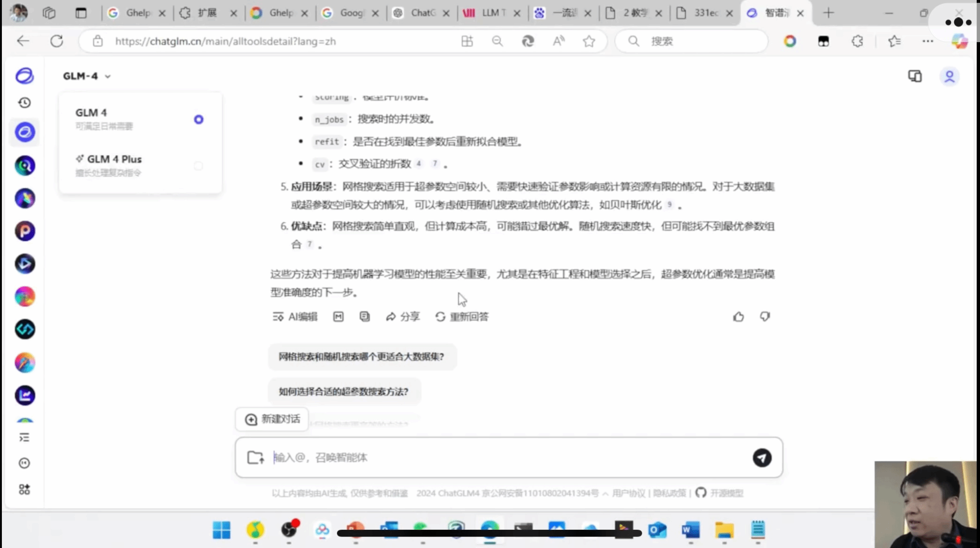Expand the GLM-4 model dropdown

(x=87, y=77)
